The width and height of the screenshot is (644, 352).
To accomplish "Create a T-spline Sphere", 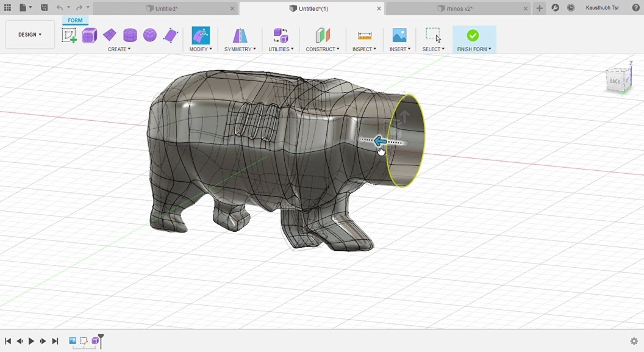I will tap(150, 35).
